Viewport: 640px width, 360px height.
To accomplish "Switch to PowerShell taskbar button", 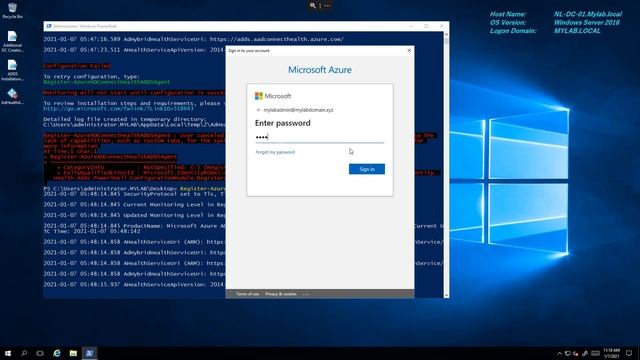I will click(x=89, y=353).
